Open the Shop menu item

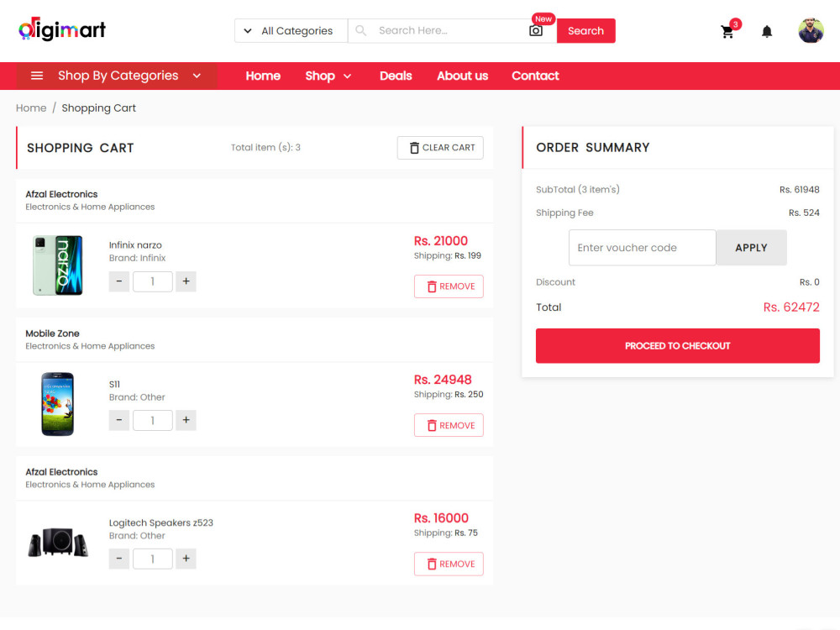tap(320, 76)
